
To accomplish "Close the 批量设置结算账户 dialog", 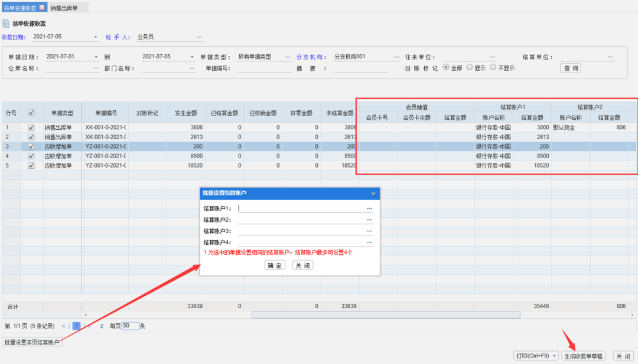I will 373,194.
